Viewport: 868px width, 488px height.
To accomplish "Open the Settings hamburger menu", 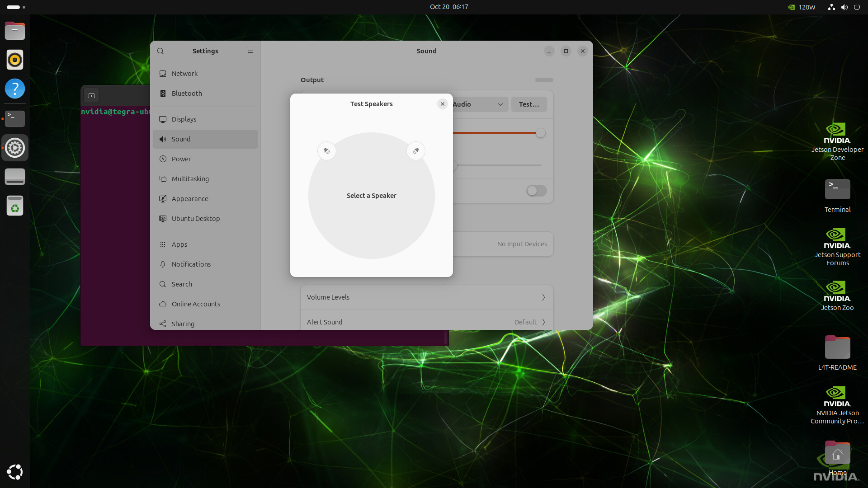I will pyautogui.click(x=250, y=51).
